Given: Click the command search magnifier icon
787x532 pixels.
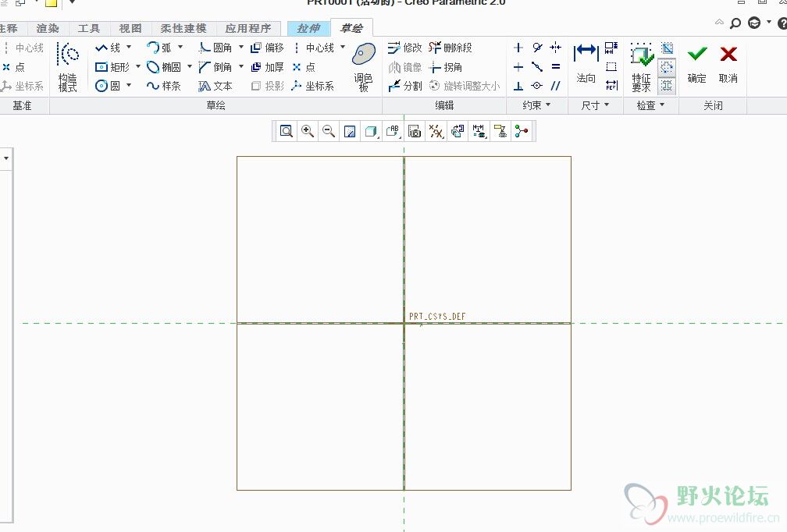Looking at the screenshot, I should point(735,23).
